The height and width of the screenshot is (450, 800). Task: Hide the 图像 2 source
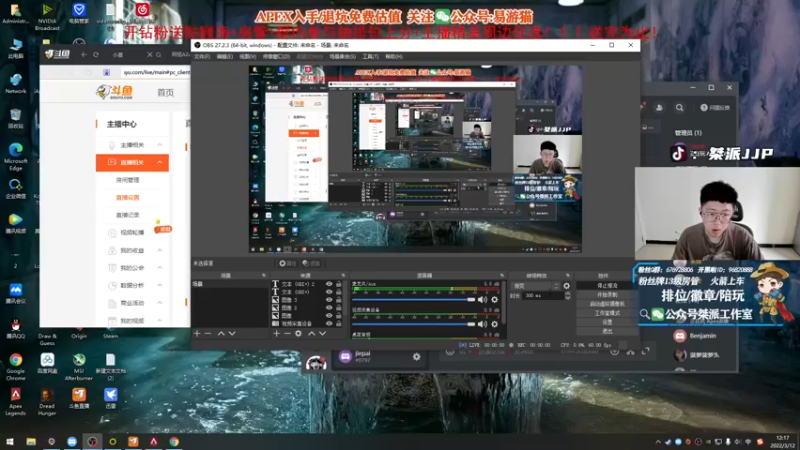[x=329, y=308]
